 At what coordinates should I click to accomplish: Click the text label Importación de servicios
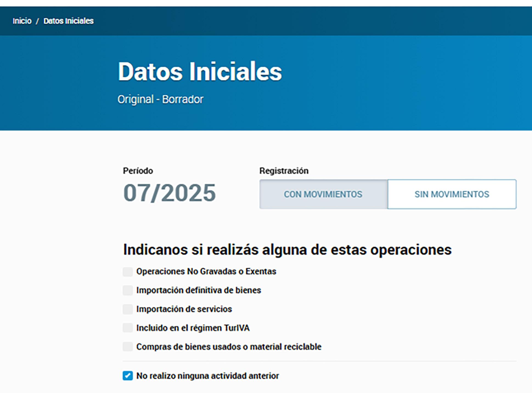click(184, 309)
